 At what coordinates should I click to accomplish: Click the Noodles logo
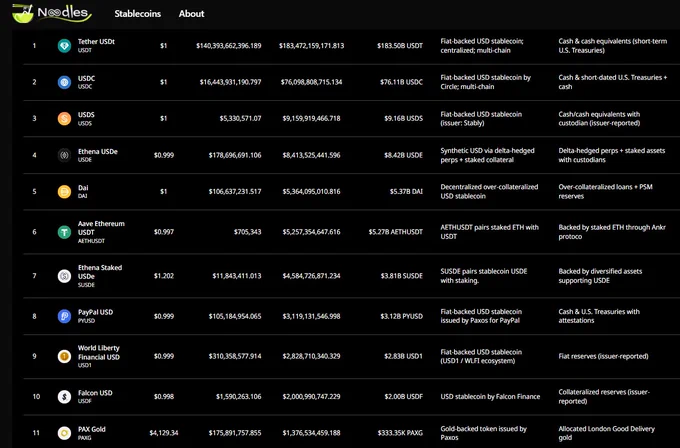coord(52,13)
